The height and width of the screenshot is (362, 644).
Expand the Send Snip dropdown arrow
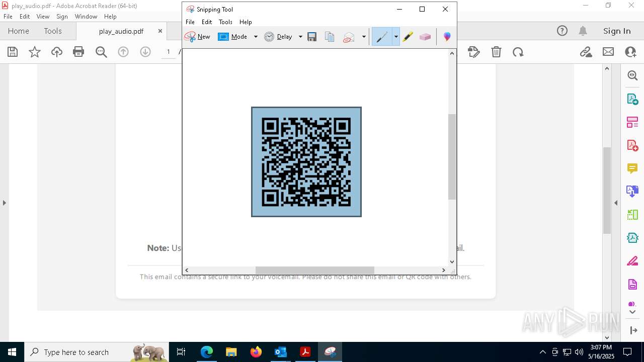tap(364, 37)
